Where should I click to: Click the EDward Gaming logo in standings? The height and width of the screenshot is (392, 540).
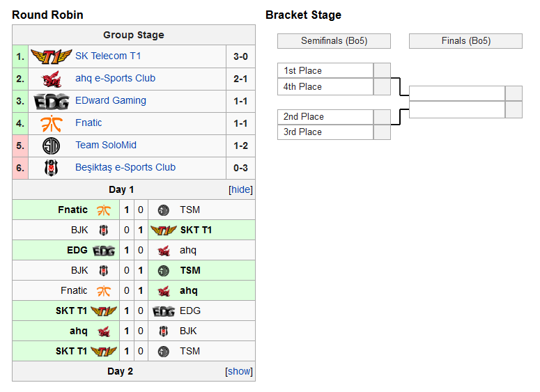click(x=52, y=102)
